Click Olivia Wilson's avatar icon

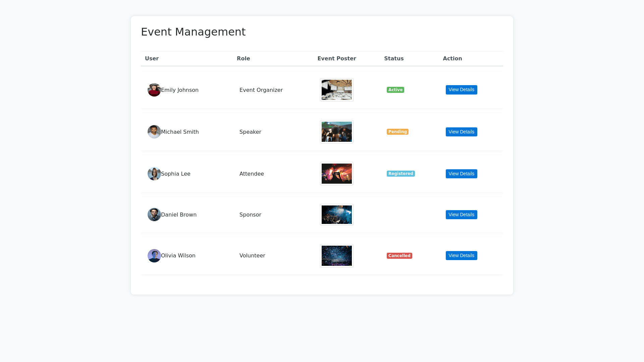tap(154, 256)
